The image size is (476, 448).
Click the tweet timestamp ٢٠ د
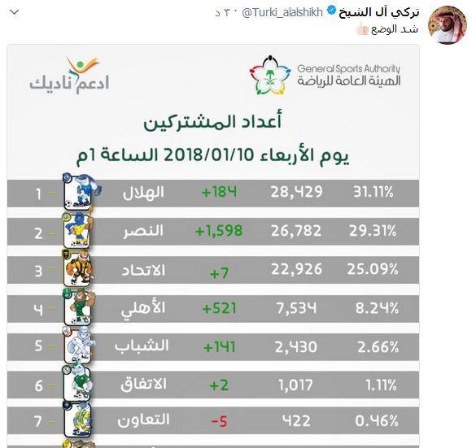tap(224, 13)
